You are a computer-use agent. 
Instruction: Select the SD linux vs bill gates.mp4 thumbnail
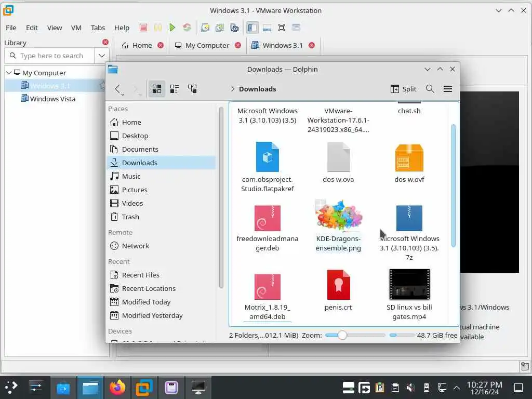(409, 285)
